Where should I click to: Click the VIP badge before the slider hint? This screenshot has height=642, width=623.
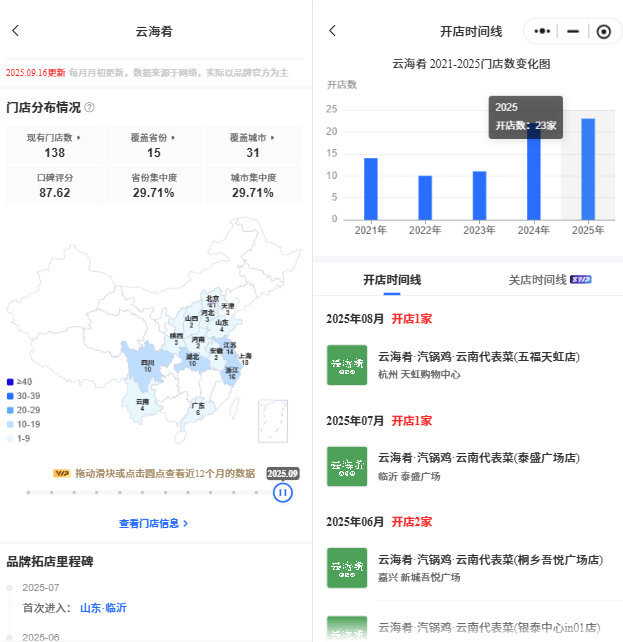(62, 473)
